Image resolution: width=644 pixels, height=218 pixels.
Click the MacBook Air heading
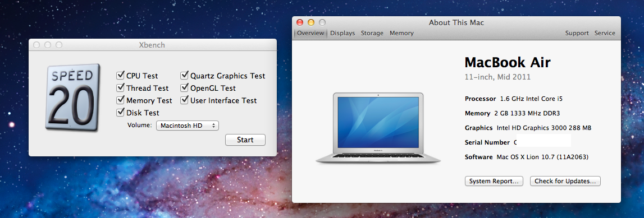(507, 63)
